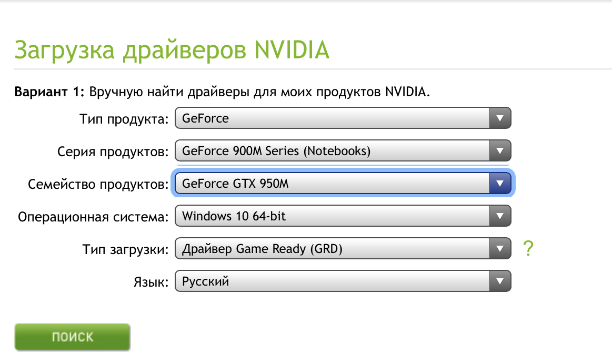Open the Windows 10 64-bit system selector
The width and height of the screenshot is (612, 364).
[332, 216]
